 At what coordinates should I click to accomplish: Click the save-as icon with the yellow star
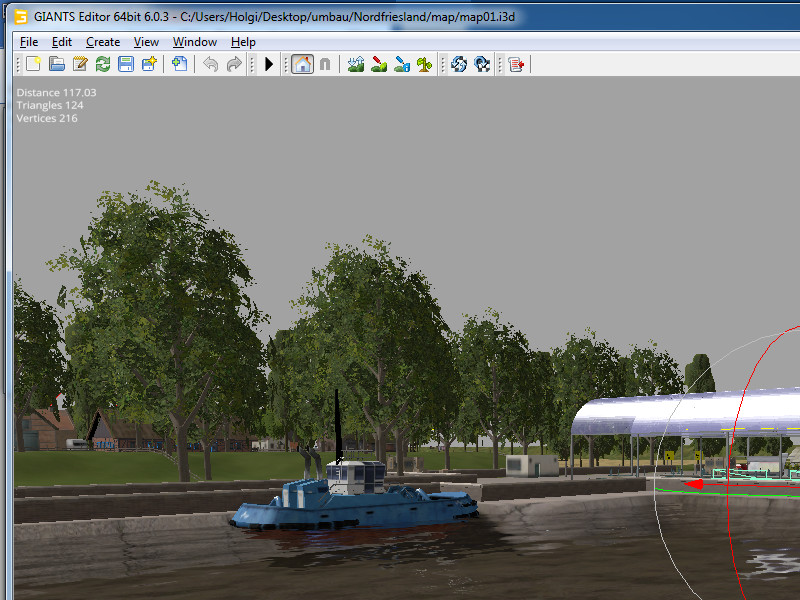tap(149, 64)
